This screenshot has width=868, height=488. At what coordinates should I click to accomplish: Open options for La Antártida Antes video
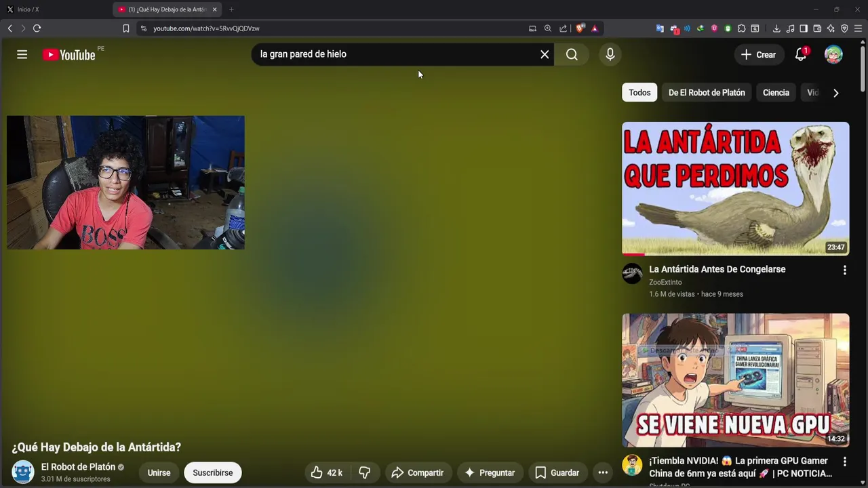click(844, 270)
